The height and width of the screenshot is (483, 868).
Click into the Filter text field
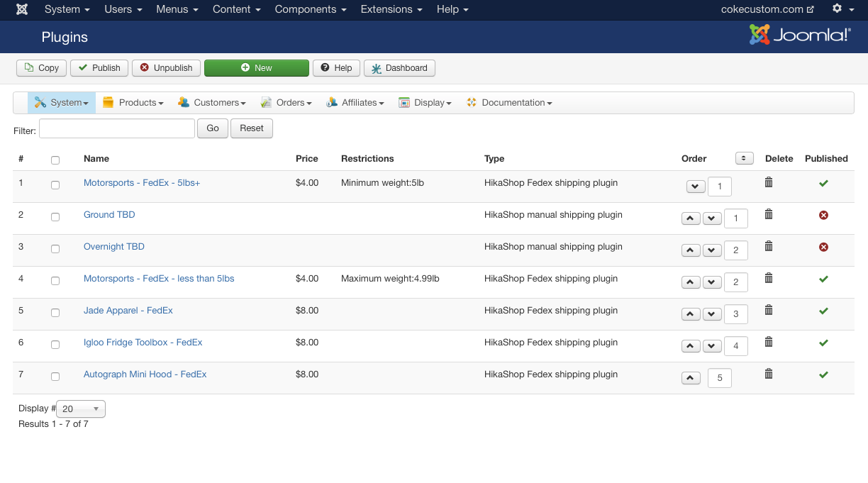116,128
